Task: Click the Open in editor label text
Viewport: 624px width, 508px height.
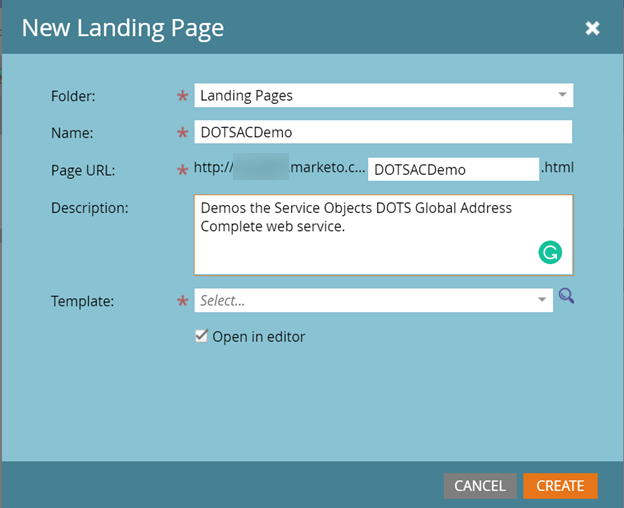Action: tap(259, 337)
